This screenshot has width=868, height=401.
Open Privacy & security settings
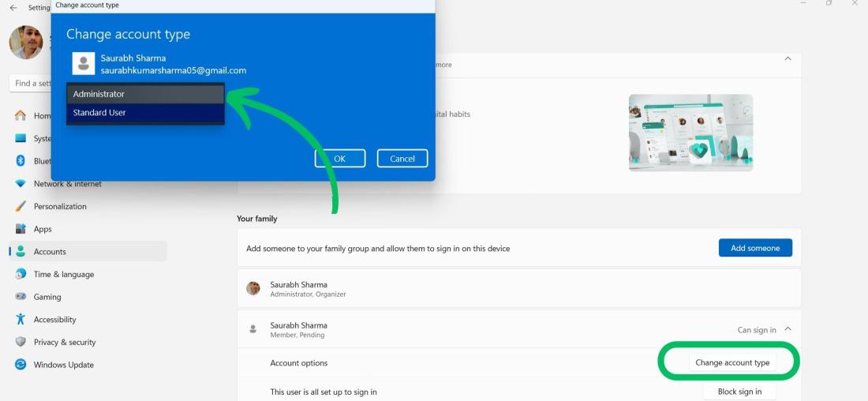[x=64, y=343]
